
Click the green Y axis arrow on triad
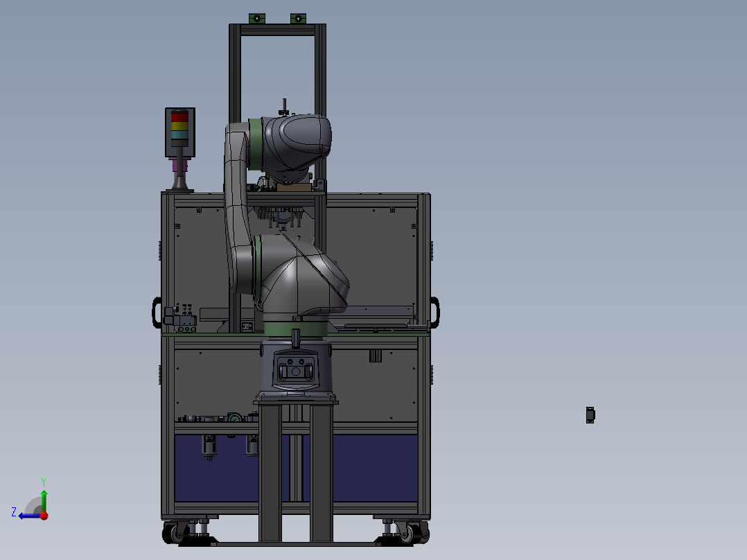point(44,500)
